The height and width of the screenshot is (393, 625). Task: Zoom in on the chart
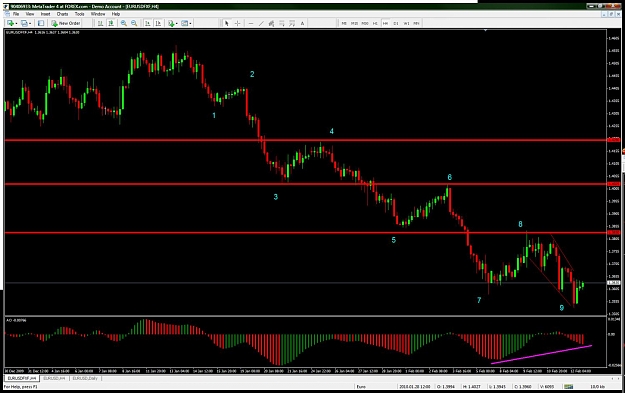(x=124, y=24)
